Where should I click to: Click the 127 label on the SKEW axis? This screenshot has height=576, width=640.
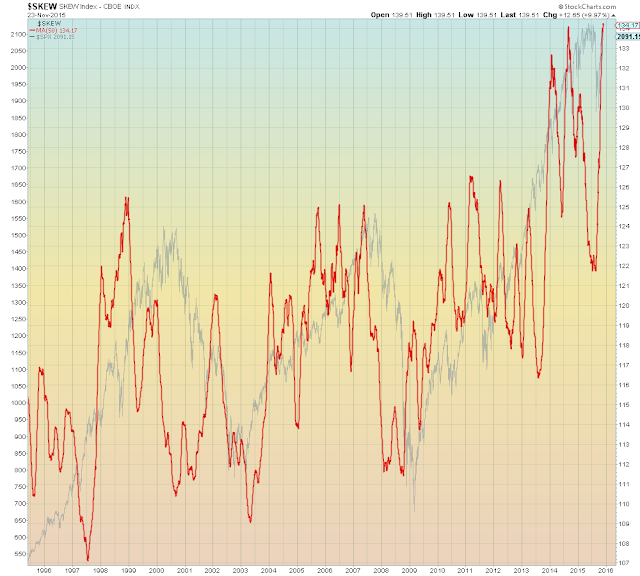pyautogui.click(x=623, y=167)
